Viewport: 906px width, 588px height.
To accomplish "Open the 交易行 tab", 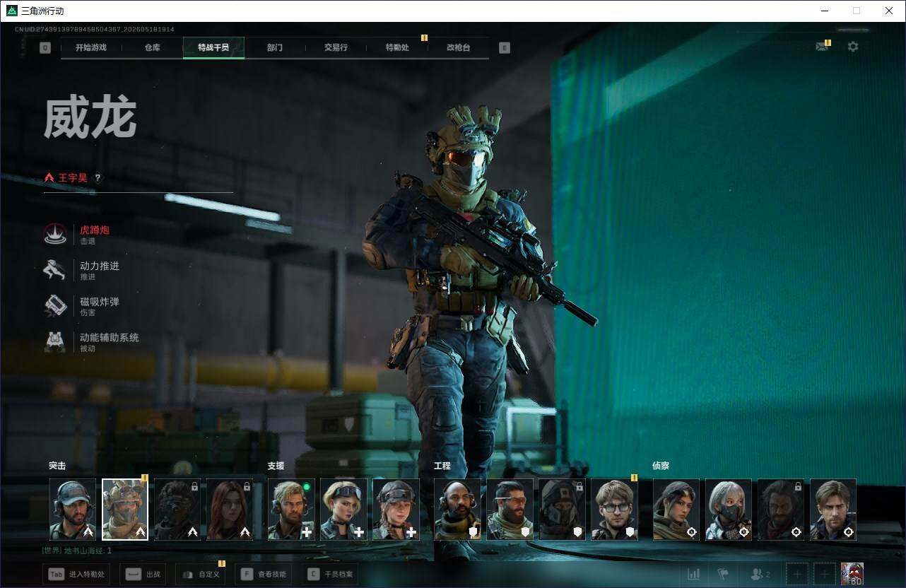I will click(x=336, y=47).
